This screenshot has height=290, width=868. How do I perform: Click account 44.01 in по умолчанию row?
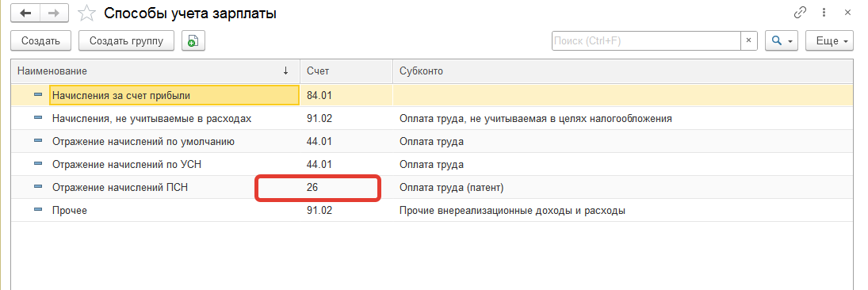coord(319,142)
